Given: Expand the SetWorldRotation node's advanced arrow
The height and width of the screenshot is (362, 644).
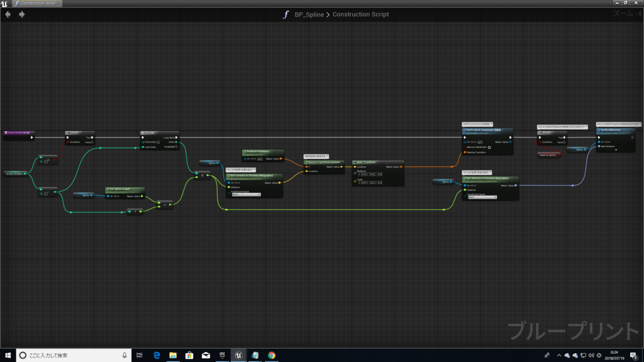Looking at the screenshot, I should point(616,150).
